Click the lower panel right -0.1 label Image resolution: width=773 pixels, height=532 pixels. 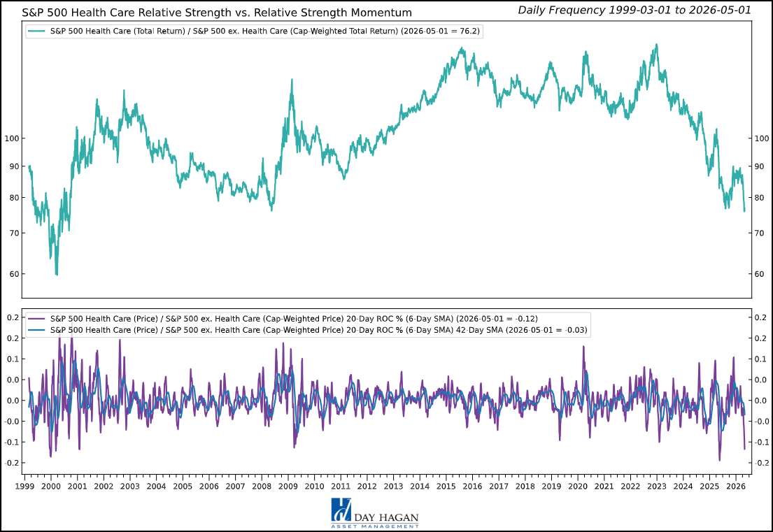point(762,443)
